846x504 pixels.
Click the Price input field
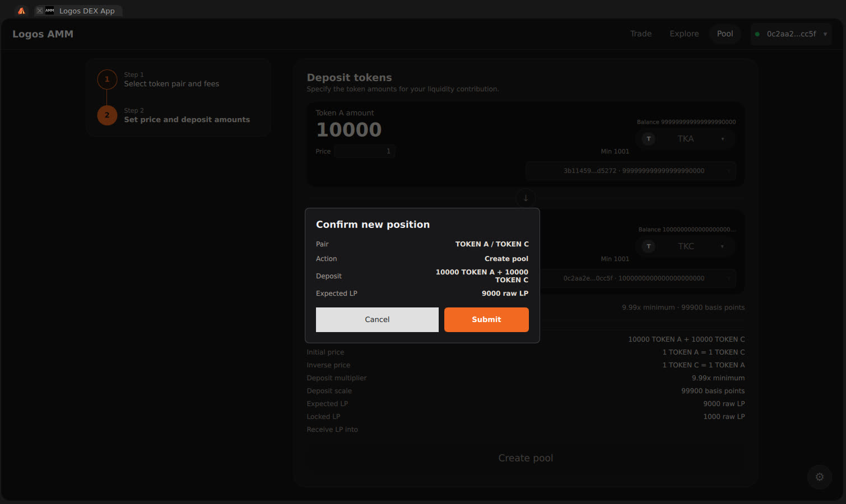[365, 151]
